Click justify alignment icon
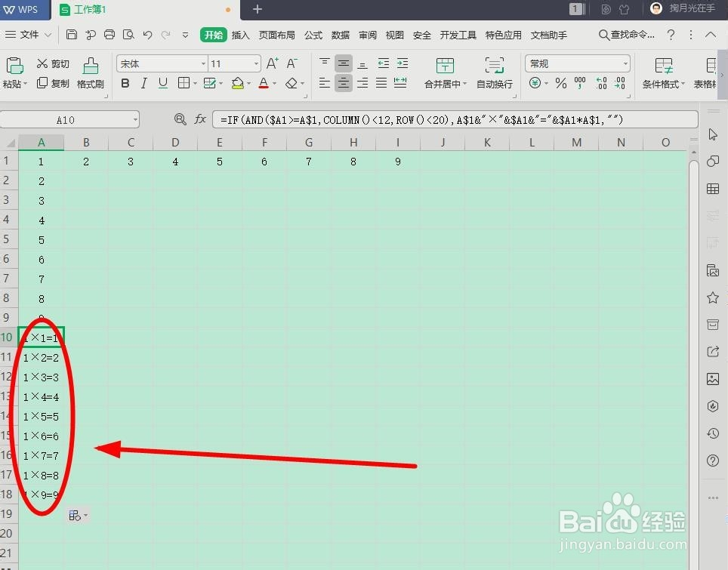This screenshot has width=728, height=570. (x=381, y=83)
